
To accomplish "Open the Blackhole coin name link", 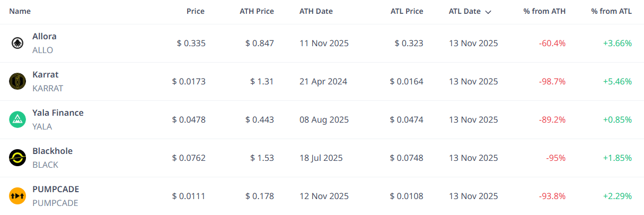I will pos(52,151).
